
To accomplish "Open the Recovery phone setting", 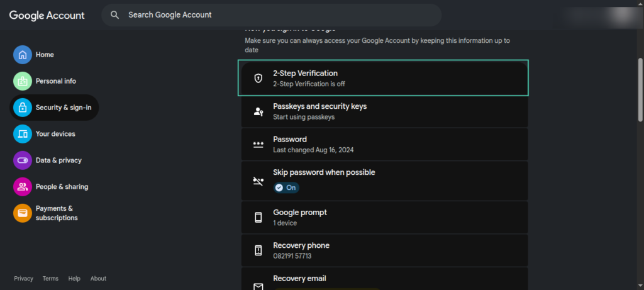I will point(384,250).
